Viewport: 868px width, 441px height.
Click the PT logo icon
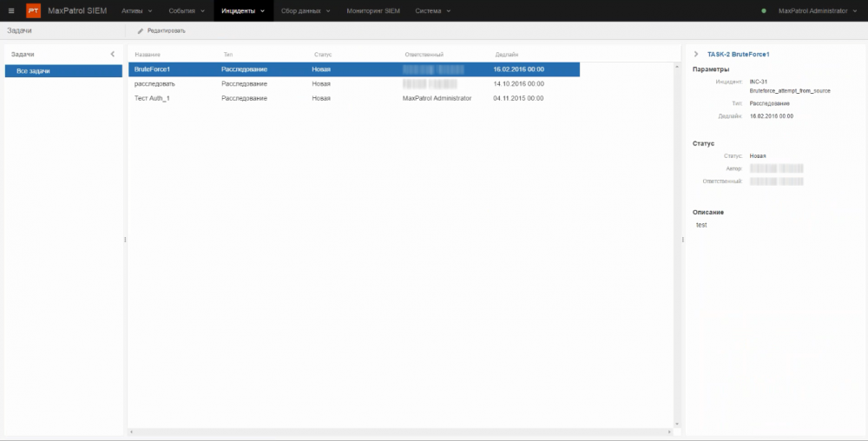(x=33, y=10)
